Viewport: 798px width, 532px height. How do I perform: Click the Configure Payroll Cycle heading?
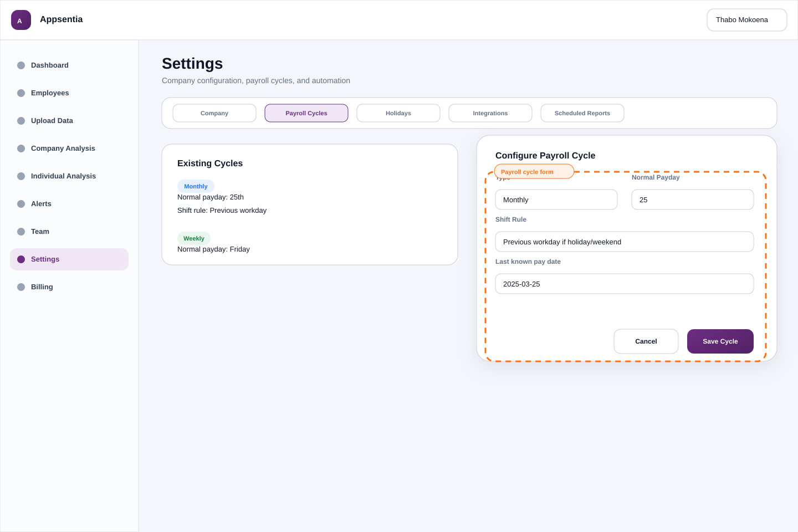click(x=545, y=156)
